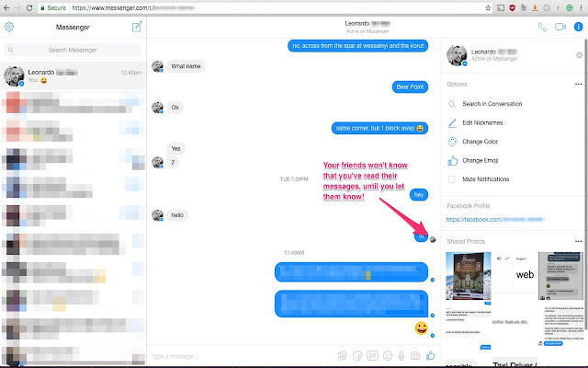Click the Cast icon in browser toolbar
The image size is (588, 368).
pos(501,8)
